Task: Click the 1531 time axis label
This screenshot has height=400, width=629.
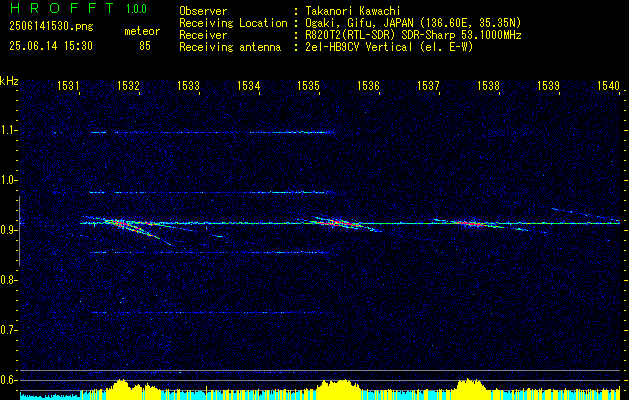Action: [x=68, y=85]
